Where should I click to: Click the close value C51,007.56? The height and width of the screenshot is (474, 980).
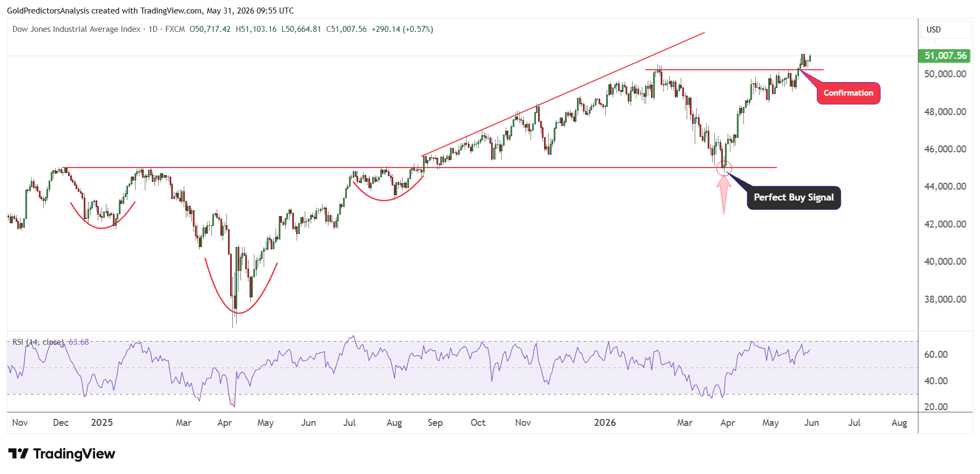tap(346, 29)
